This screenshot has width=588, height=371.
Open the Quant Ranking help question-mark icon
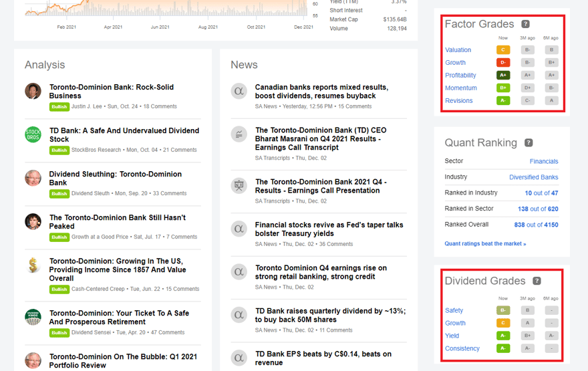pos(529,142)
